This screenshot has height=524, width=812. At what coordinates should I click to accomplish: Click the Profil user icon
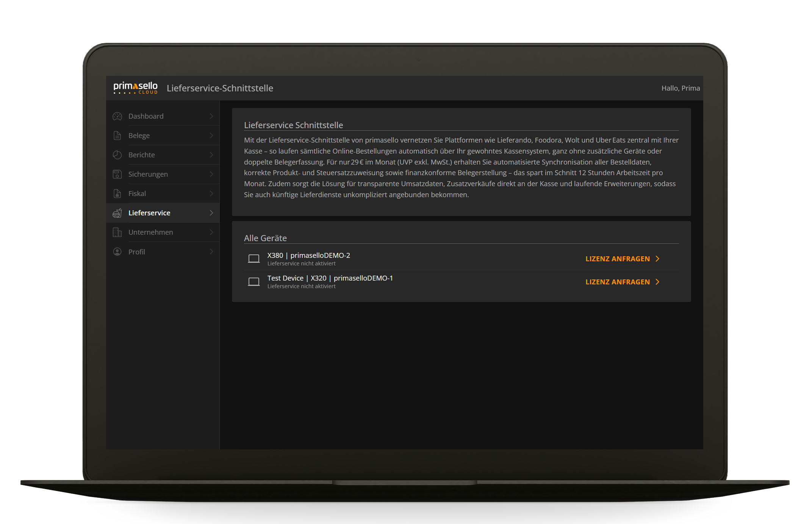117,251
